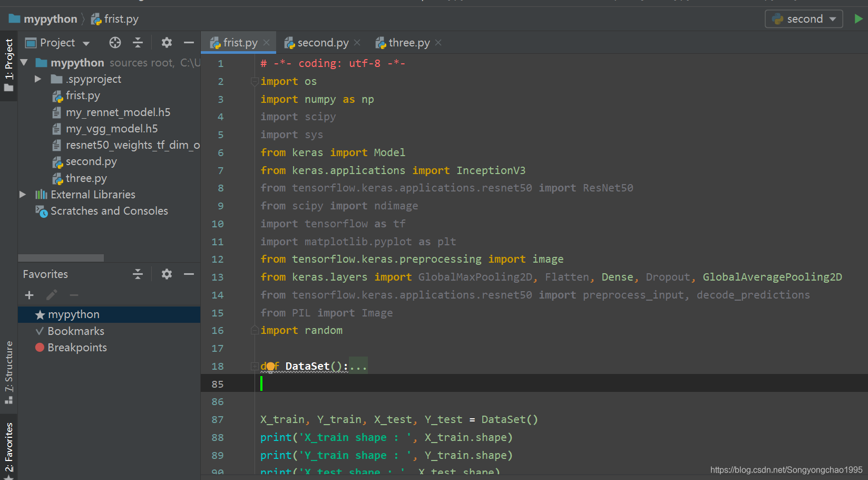Expand External Libraries node

pos(23,195)
